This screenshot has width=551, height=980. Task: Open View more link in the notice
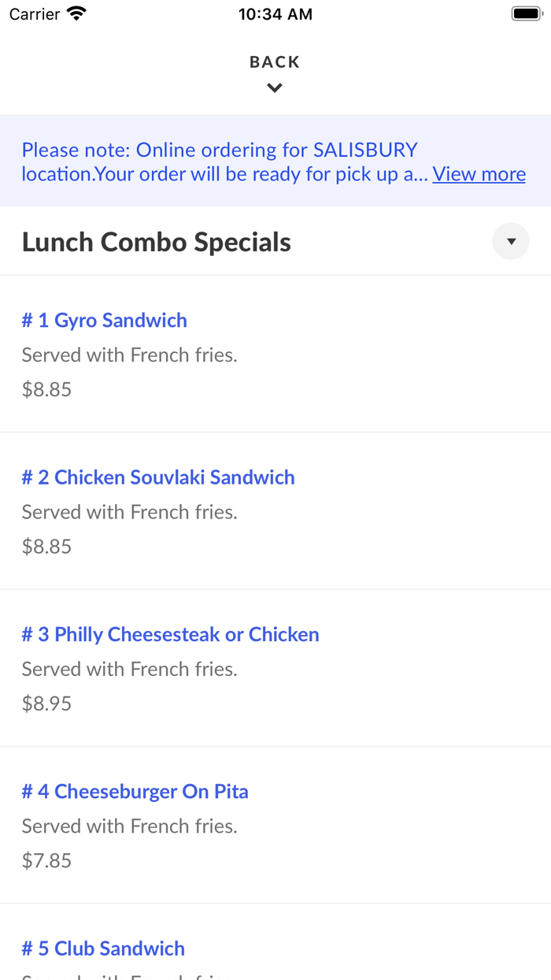point(479,174)
